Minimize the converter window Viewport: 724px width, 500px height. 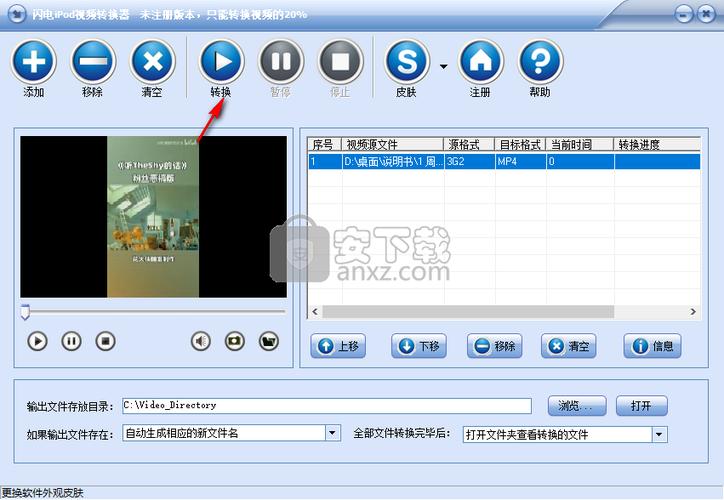(x=684, y=13)
